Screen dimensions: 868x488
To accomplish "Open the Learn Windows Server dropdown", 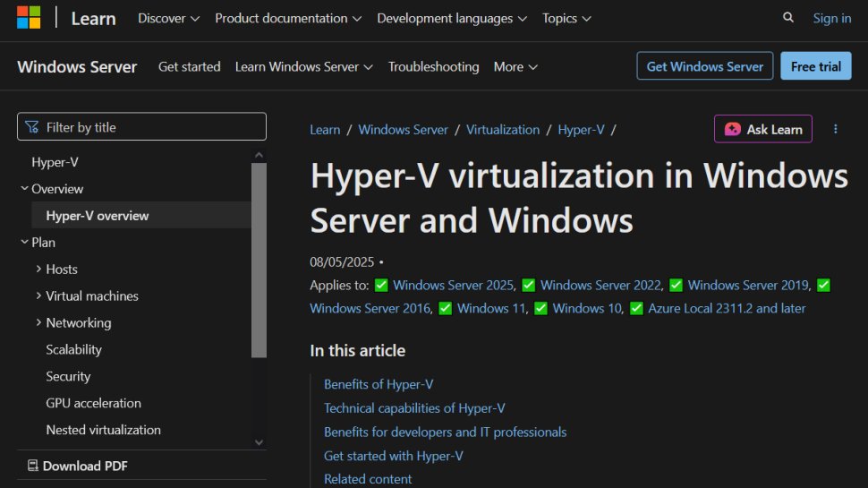I will click(x=304, y=67).
